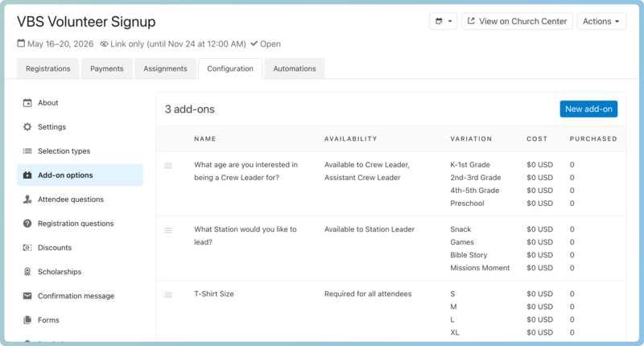Click the Discounts icon in sidebar
Image resolution: width=644 pixels, height=346 pixels.
27,248
